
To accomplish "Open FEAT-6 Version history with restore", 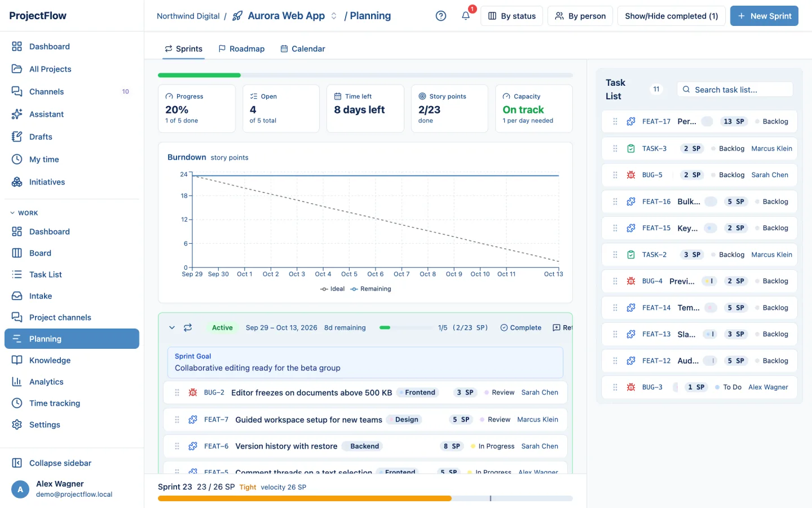I will tap(286, 446).
